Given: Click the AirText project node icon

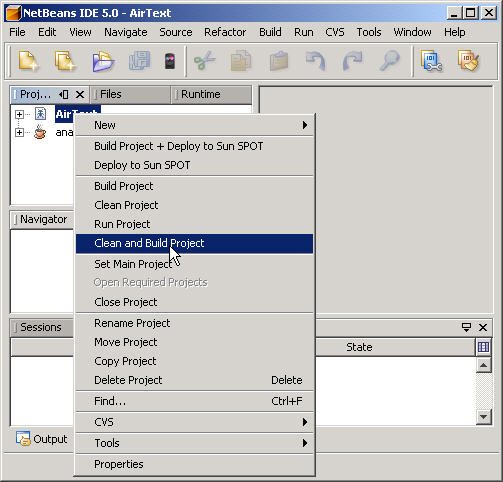Looking at the screenshot, I should click(41, 114).
